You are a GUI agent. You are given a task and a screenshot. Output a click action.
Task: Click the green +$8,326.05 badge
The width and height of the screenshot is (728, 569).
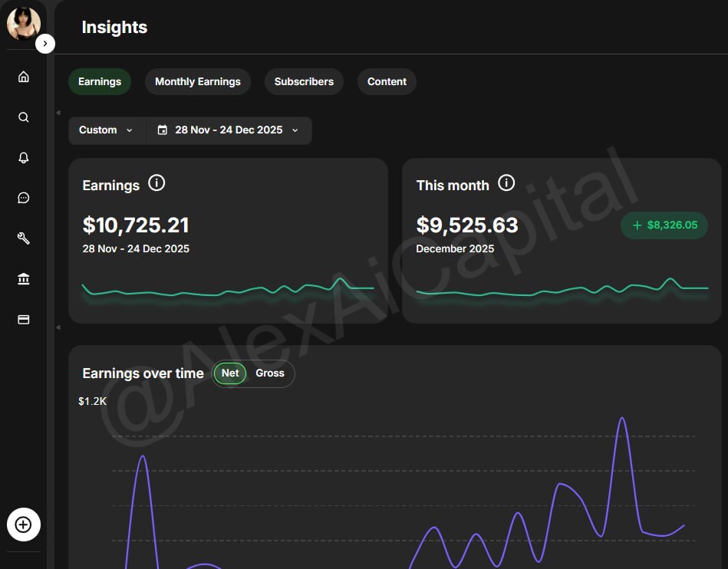click(x=664, y=225)
